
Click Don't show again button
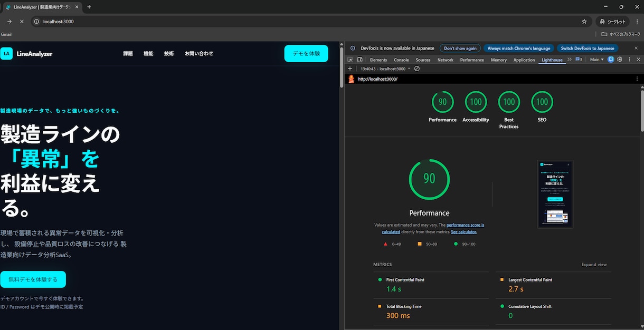(x=460, y=48)
